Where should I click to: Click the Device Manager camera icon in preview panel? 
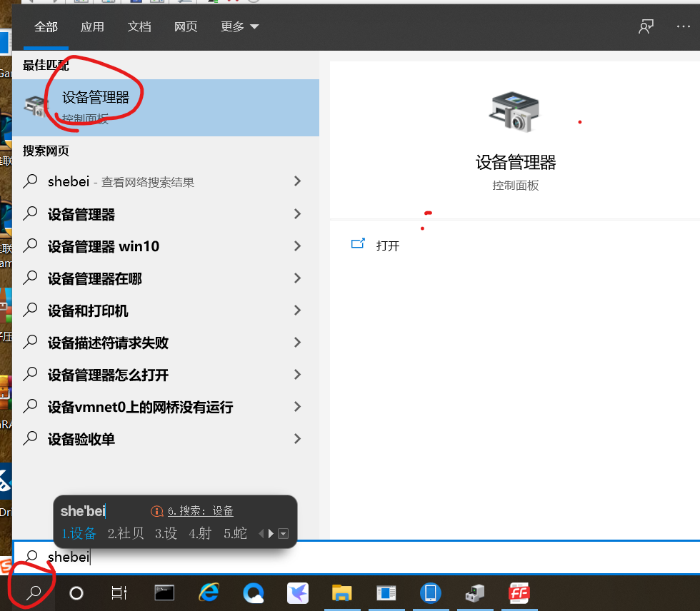pyautogui.click(x=516, y=111)
